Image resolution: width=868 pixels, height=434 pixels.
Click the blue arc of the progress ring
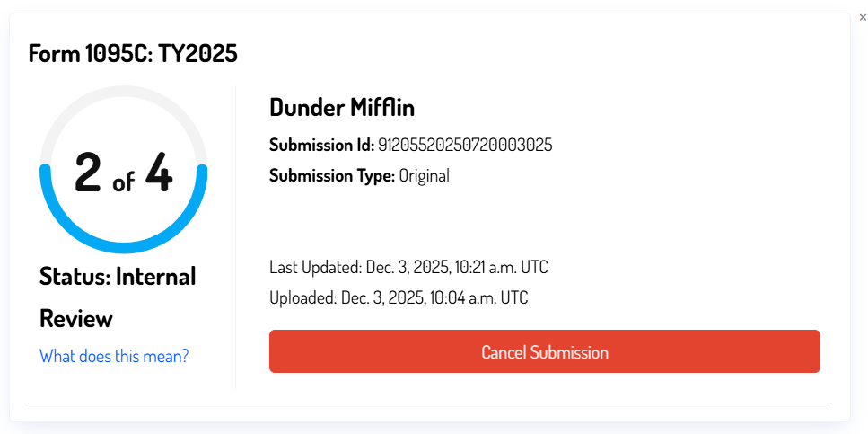coord(124,244)
